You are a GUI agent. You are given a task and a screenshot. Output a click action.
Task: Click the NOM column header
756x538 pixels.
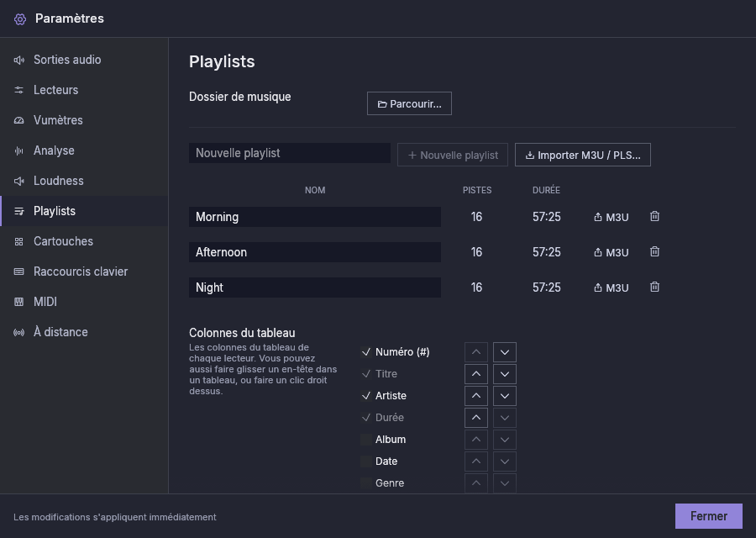coord(315,190)
